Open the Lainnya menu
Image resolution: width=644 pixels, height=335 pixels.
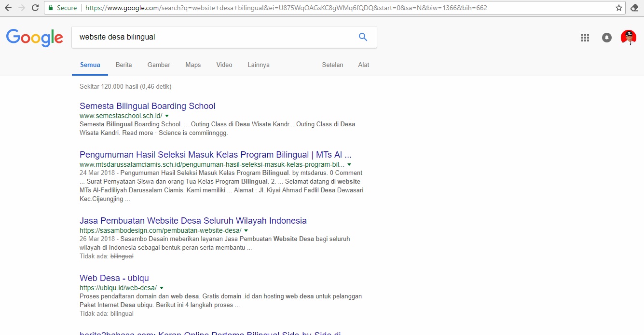point(259,65)
